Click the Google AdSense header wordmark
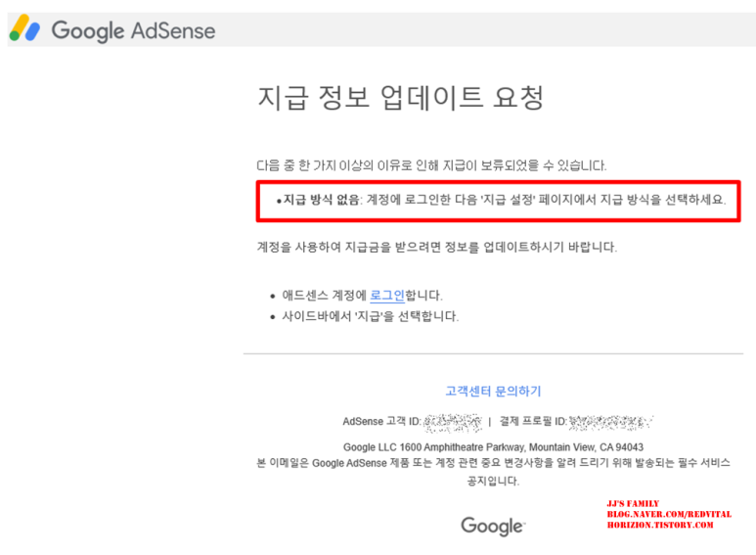This screenshot has width=756, height=555. point(134,31)
